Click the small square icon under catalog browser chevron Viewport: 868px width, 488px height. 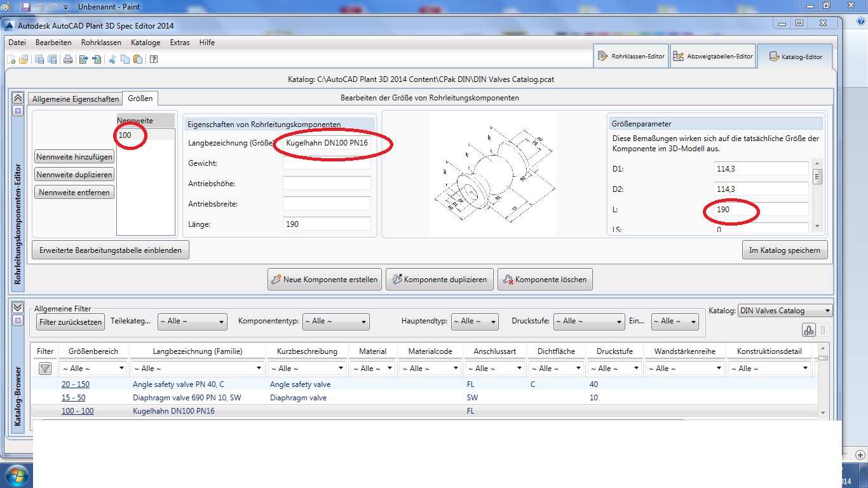18,320
